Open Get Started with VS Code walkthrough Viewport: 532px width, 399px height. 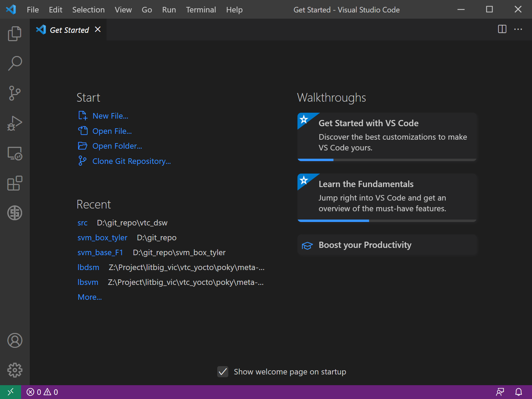(x=387, y=137)
